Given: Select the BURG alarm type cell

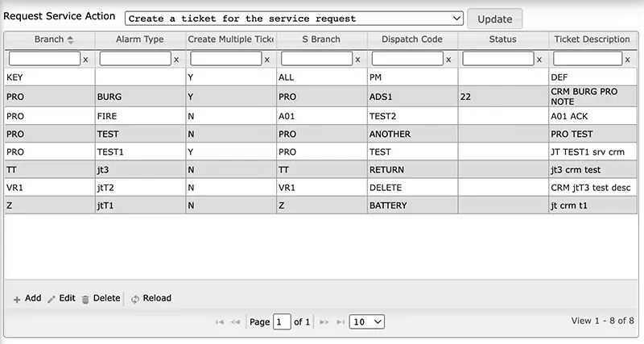Looking at the screenshot, I should (x=140, y=97).
